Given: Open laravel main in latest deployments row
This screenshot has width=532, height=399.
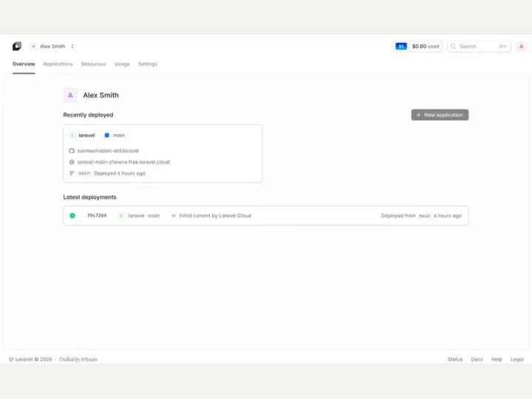Looking at the screenshot, I should coord(144,216).
